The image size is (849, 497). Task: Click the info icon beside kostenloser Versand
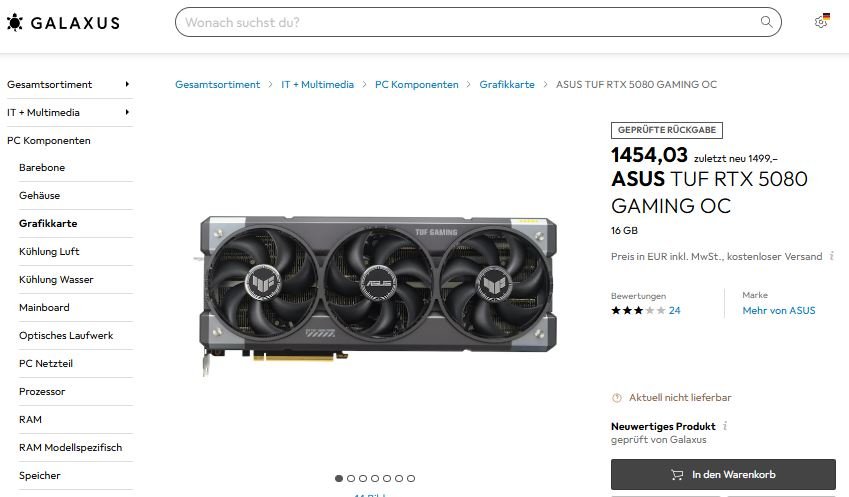pyautogui.click(x=831, y=256)
